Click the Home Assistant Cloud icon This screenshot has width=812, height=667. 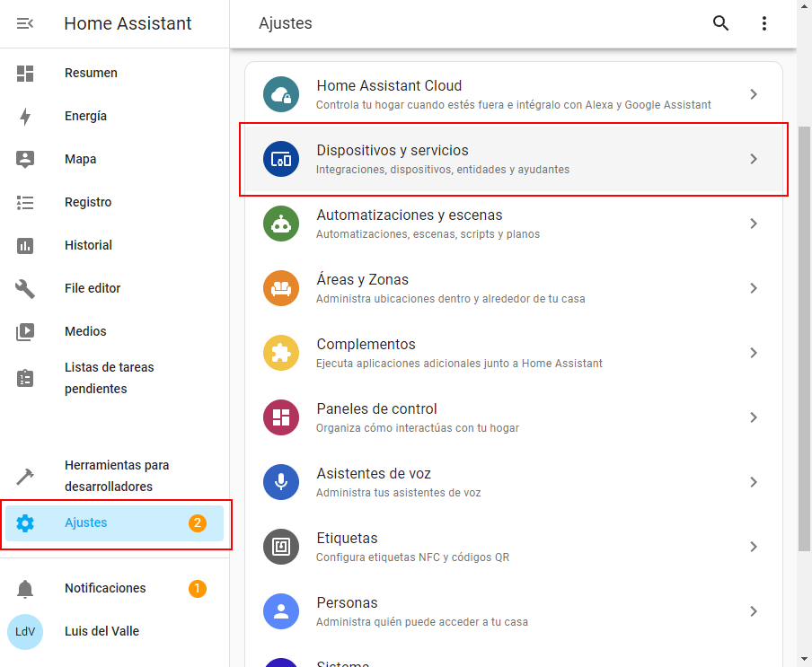click(x=281, y=94)
